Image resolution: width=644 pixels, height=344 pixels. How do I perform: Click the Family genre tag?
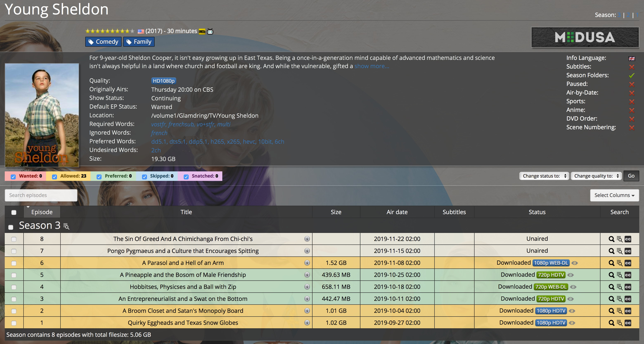pyautogui.click(x=139, y=42)
